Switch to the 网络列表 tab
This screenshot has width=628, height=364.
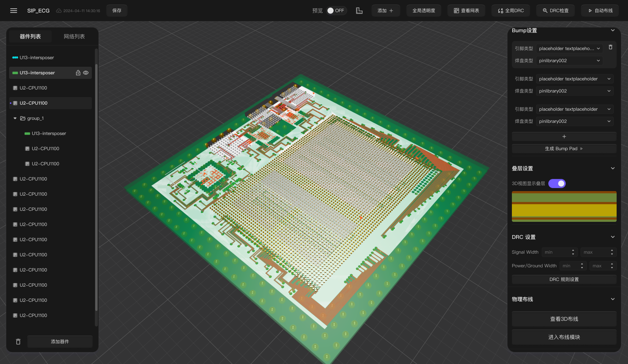click(x=74, y=36)
